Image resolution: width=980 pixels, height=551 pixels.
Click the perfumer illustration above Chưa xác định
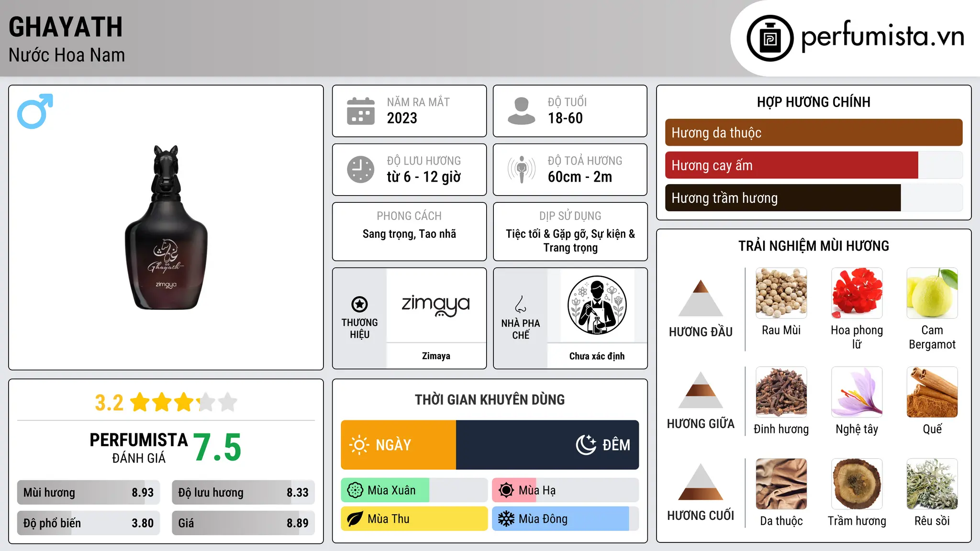pos(597,305)
